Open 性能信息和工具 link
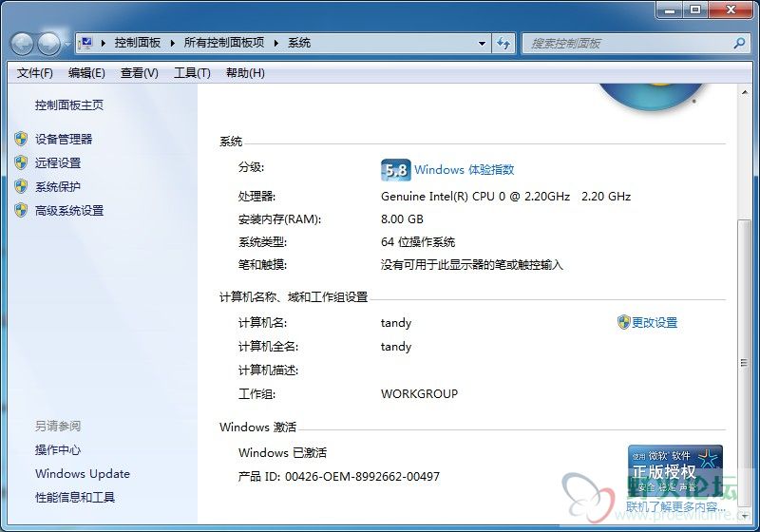Image resolution: width=760 pixels, height=532 pixels. 75,498
